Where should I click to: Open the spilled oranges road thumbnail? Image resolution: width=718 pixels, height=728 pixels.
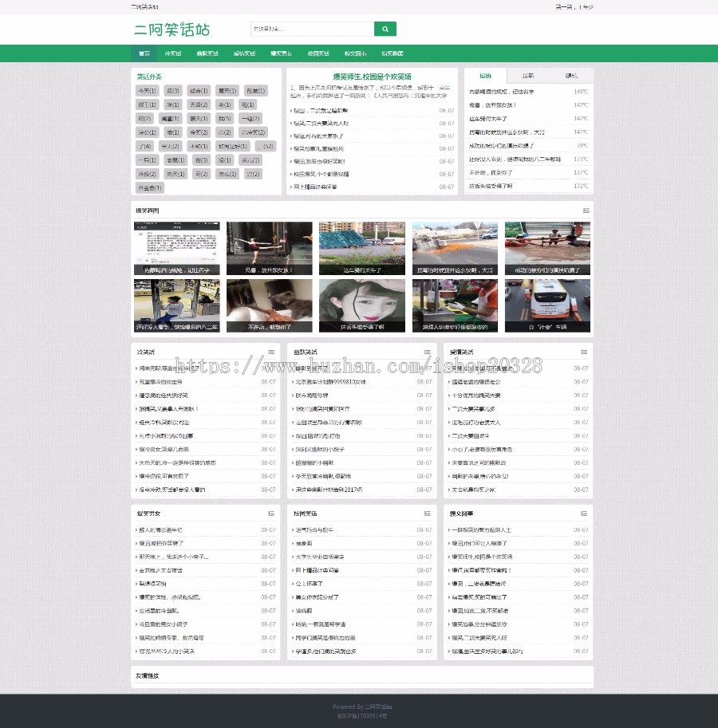pos(455,249)
